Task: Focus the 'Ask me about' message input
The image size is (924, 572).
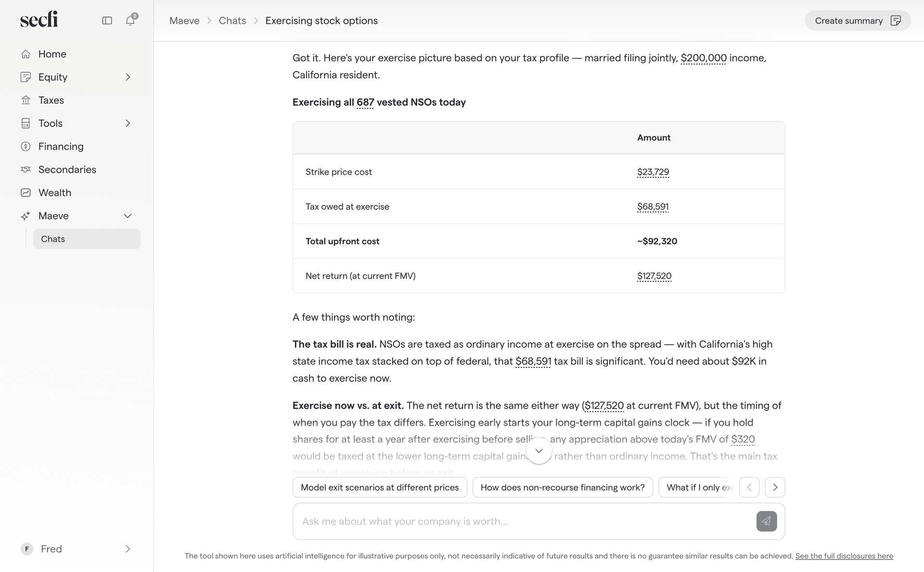Action: click(x=525, y=521)
